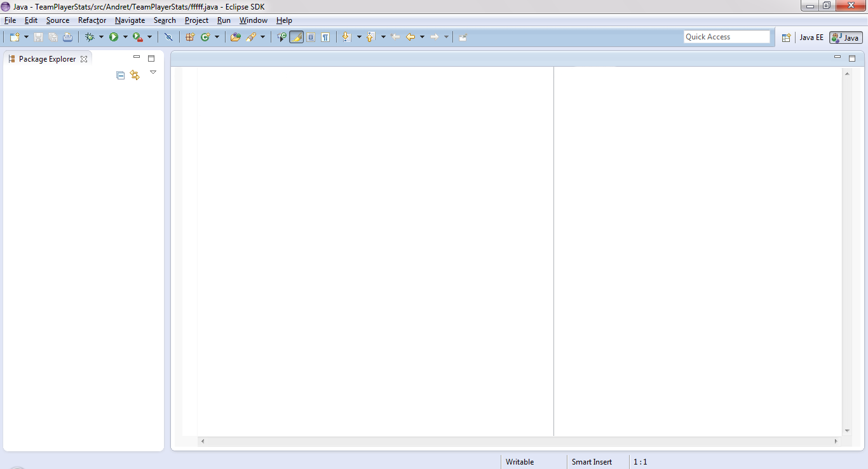Image resolution: width=868 pixels, height=469 pixels.
Task: Maximize the Package Explorer panel
Action: coord(151,58)
